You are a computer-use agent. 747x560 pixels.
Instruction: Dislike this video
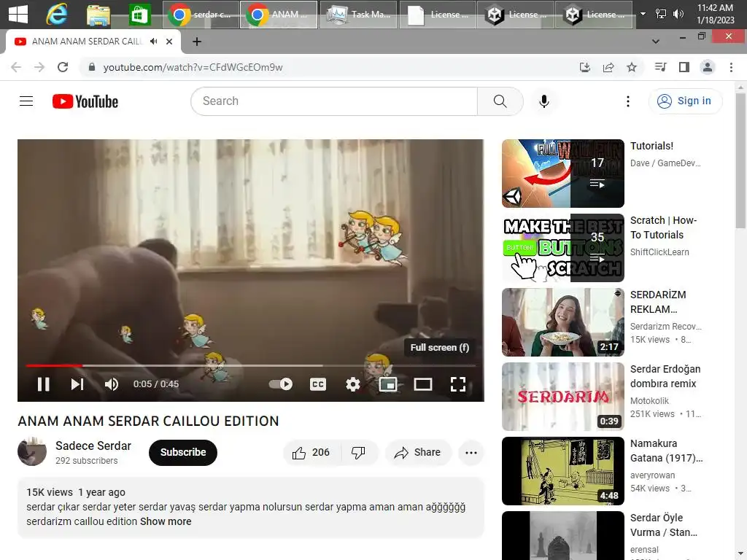tap(359, 452)
